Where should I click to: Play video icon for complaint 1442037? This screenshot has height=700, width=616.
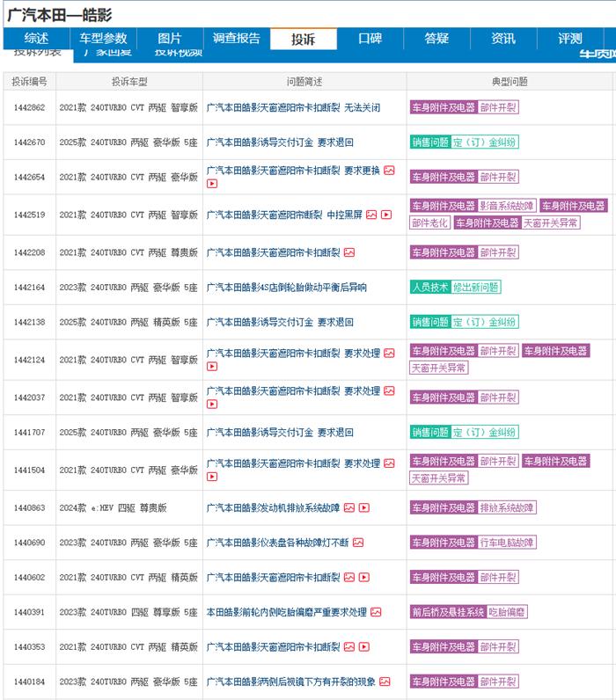tap(212, 404)
